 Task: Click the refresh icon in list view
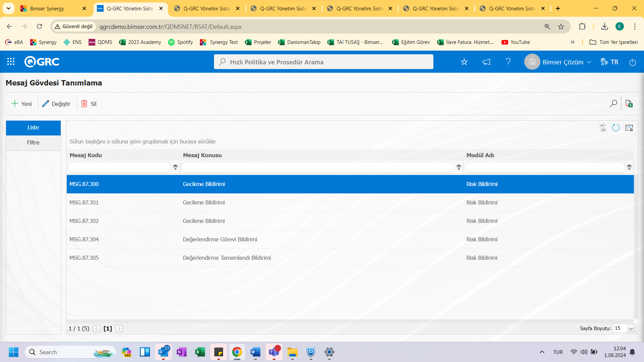pos(616,128)
